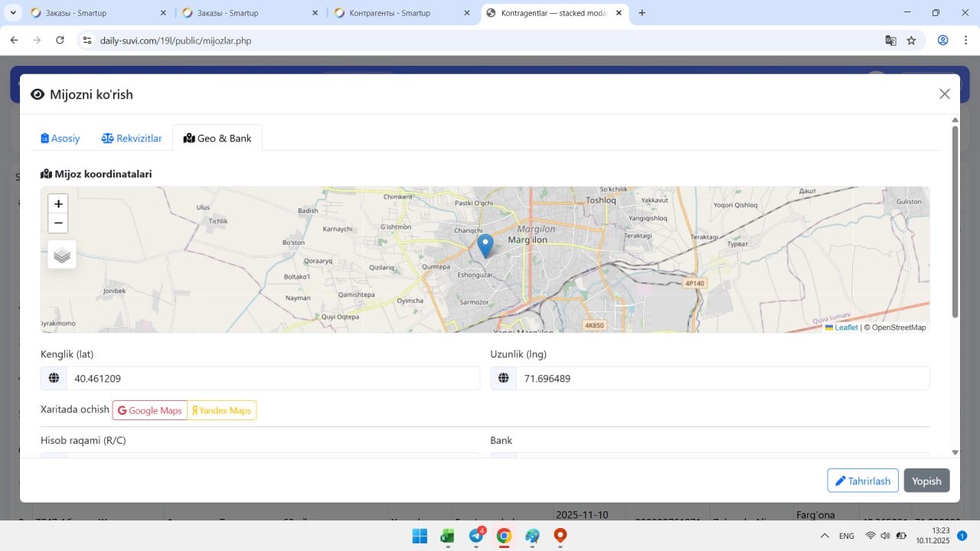Select the Geo & Bank tab
Image resolution: width=980 pixels, height=551 pixels.
tap(217, 139)
